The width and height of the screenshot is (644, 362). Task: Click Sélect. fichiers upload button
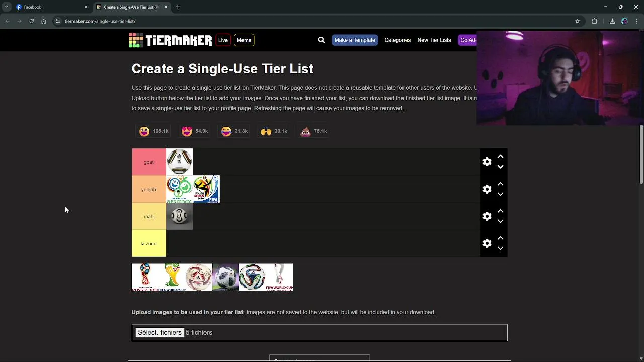tap(159, 333)
